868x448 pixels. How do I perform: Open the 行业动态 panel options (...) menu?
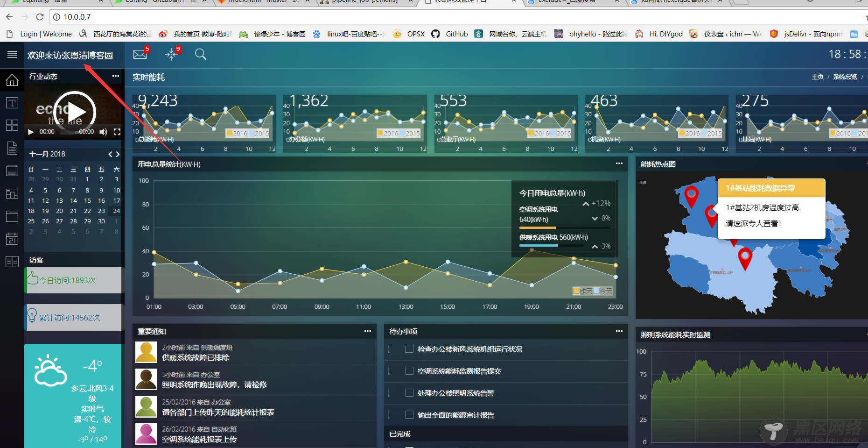tap(116, 76)
